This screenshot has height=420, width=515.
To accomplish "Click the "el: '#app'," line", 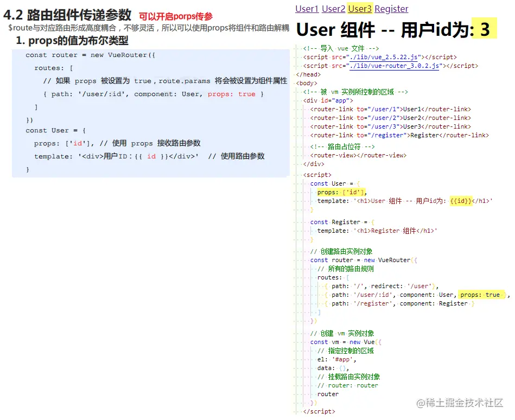I will click(x=336, y=360).
